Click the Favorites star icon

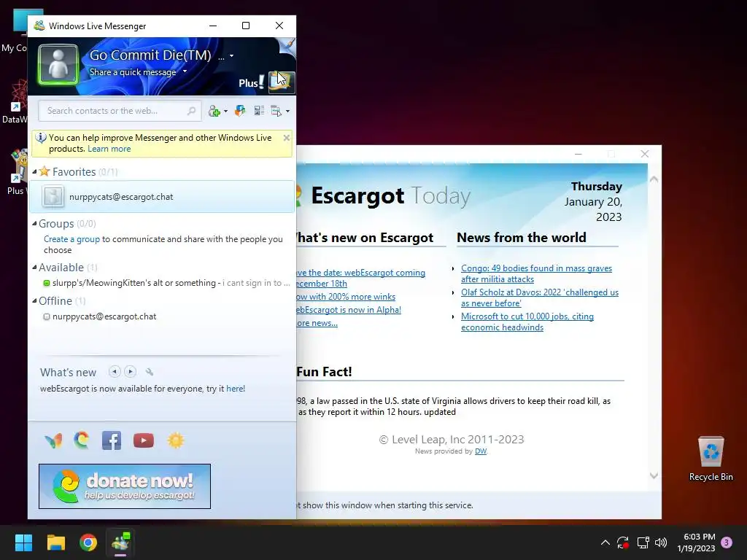click(44, 171)
